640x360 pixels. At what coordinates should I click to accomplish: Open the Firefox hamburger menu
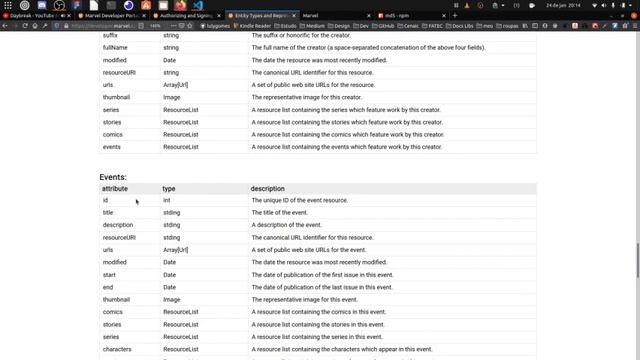[x=635, y=26]
